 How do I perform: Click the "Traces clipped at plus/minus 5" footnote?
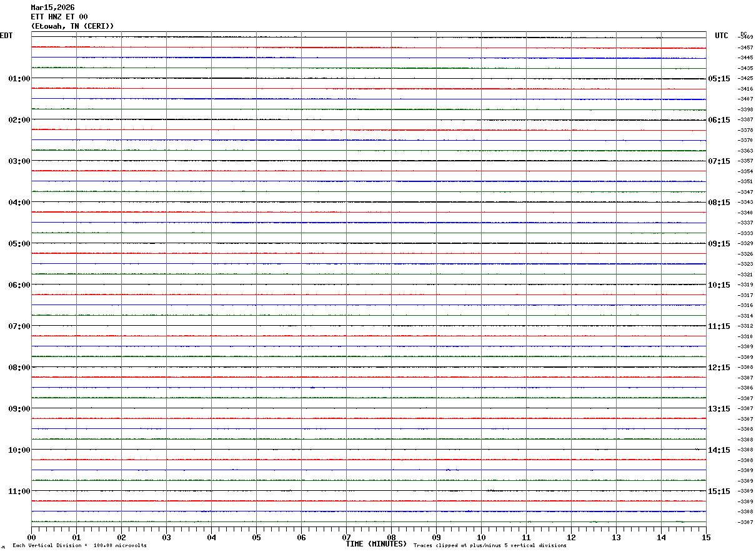coord(490,546)
